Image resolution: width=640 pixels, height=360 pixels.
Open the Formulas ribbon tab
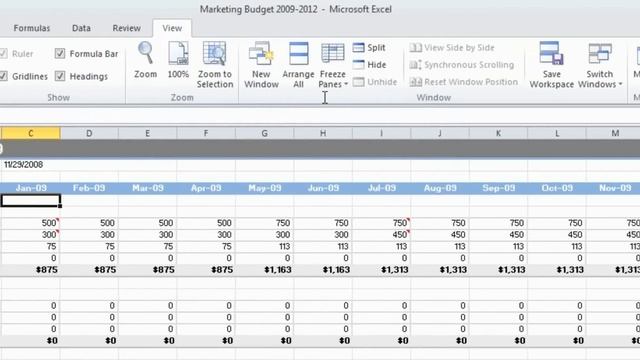[x=32, y=28]
